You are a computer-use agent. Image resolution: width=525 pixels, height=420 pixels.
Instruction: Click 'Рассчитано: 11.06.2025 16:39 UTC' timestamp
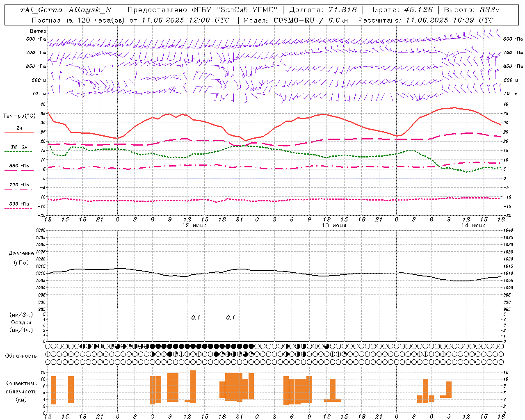tap(426, 20)
